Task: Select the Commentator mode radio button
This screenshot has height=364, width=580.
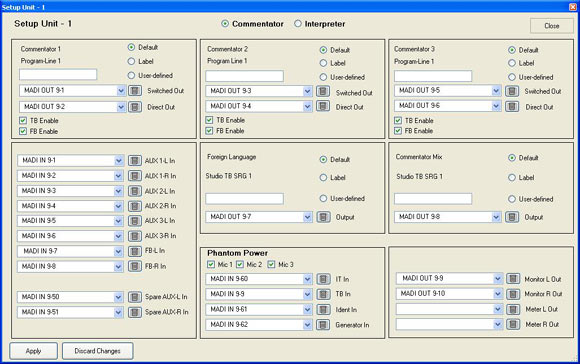Action: (225, 24)
